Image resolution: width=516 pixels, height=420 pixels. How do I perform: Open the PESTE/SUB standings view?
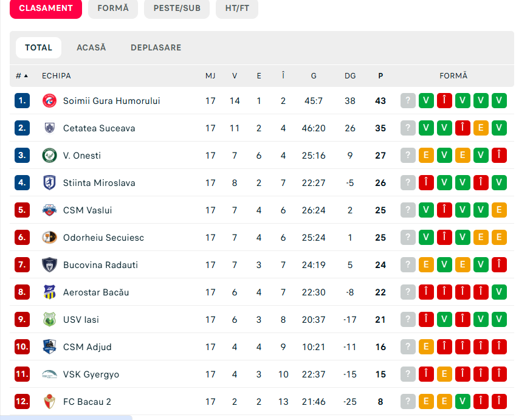click(x=177, y=9)
